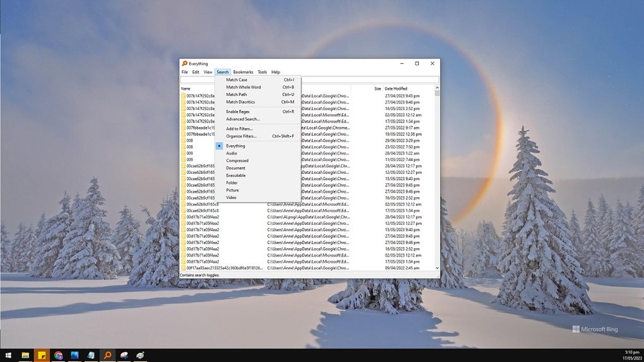644x362 pixels.
Task: Open the Tools menu
Action: (262, 72)
